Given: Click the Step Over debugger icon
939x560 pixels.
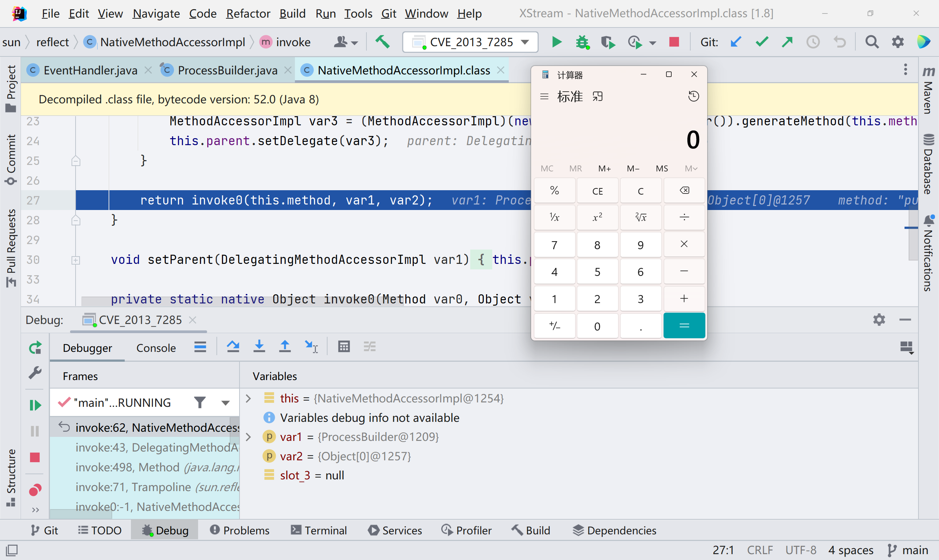Looking at the screenshot, I should click(233, 346).
